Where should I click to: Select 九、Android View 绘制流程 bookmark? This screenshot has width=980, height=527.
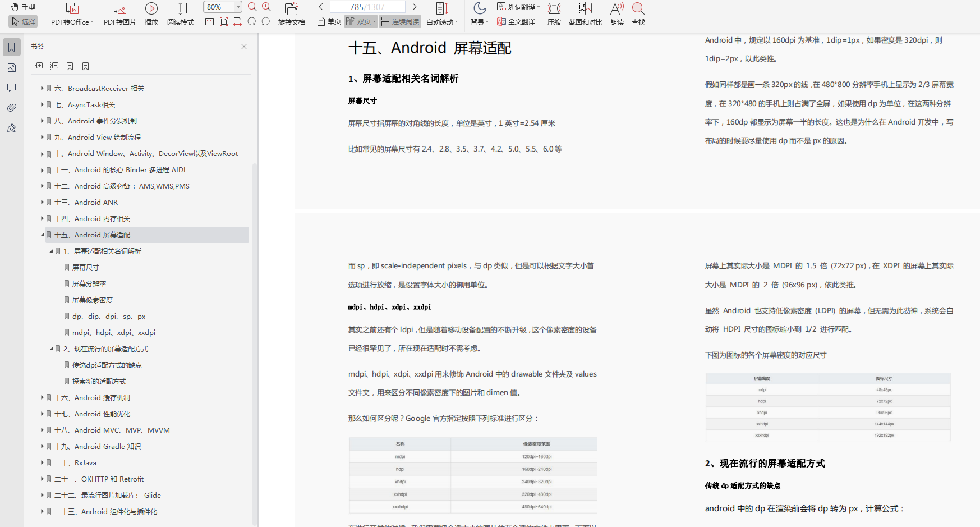pos(98,137)
